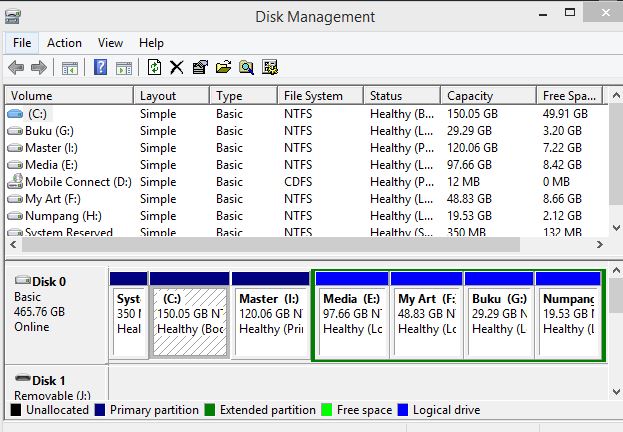
Task: Click the 3.20 GB free space cell
Action: point(562,131)
